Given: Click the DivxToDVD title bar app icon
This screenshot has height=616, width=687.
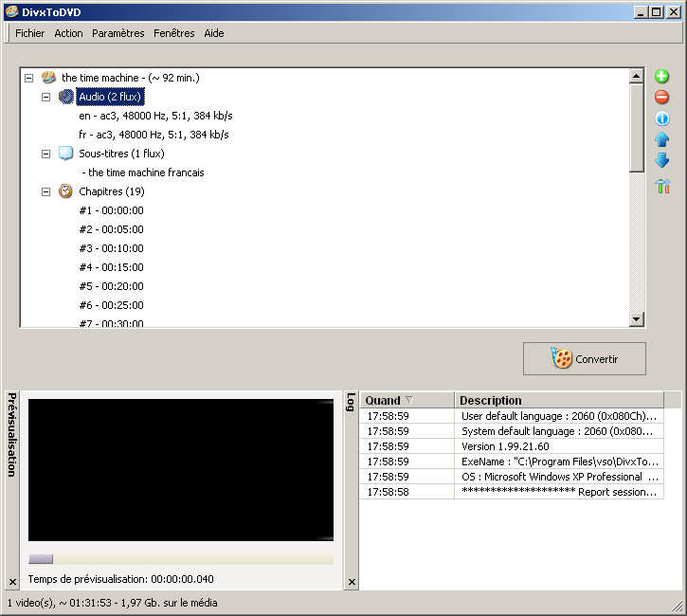Looking at the screenshot, I should click(11, 11).
